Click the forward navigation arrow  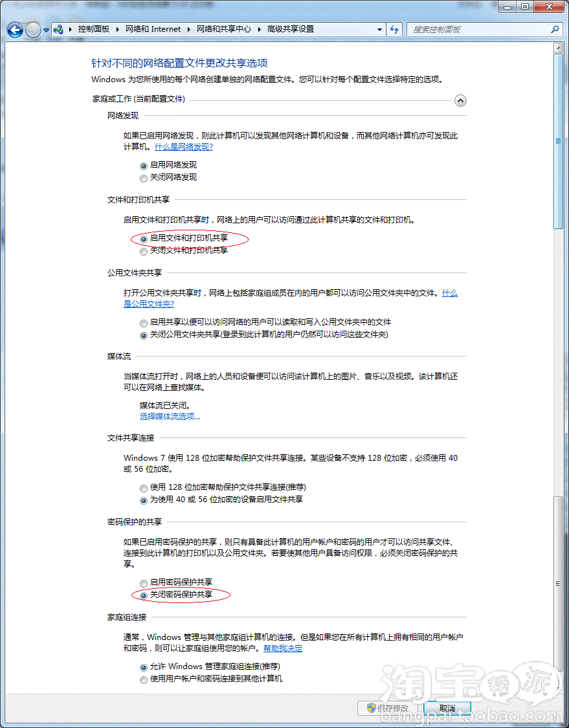pos(32,30)
